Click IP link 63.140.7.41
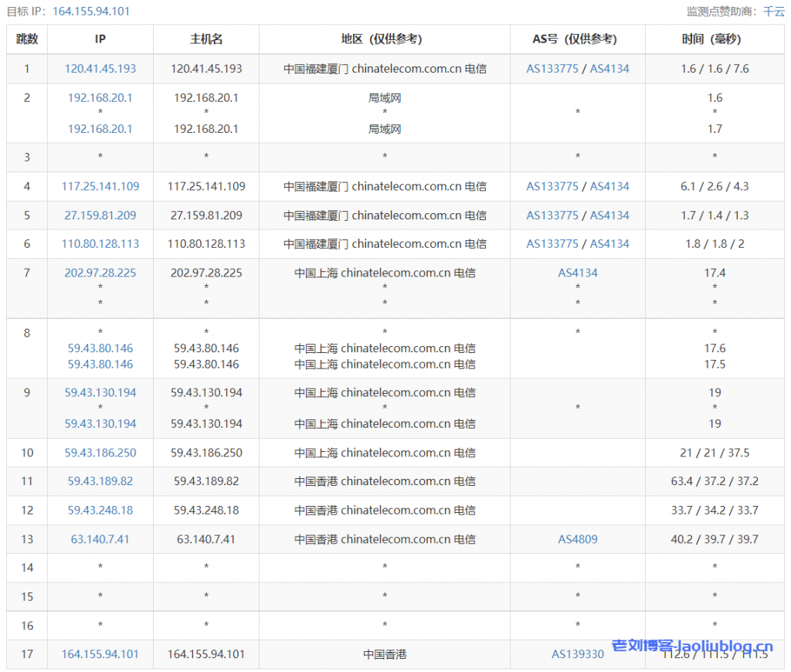 [x=100, y=539]
